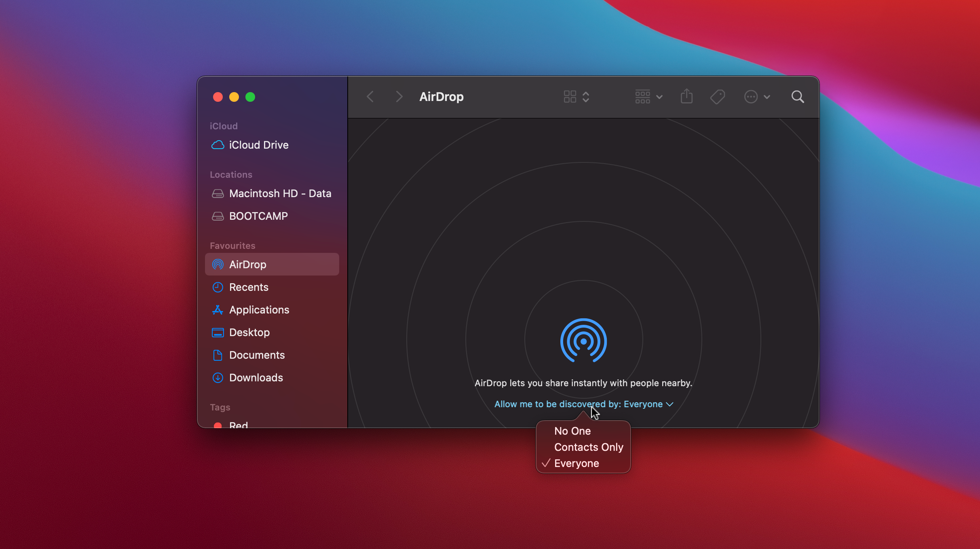Image resolution: width=980 pixels, height=549 pixels.
Task: Click the Macintosh HD - Data drive icon
Action: click(x=218, y=194)
